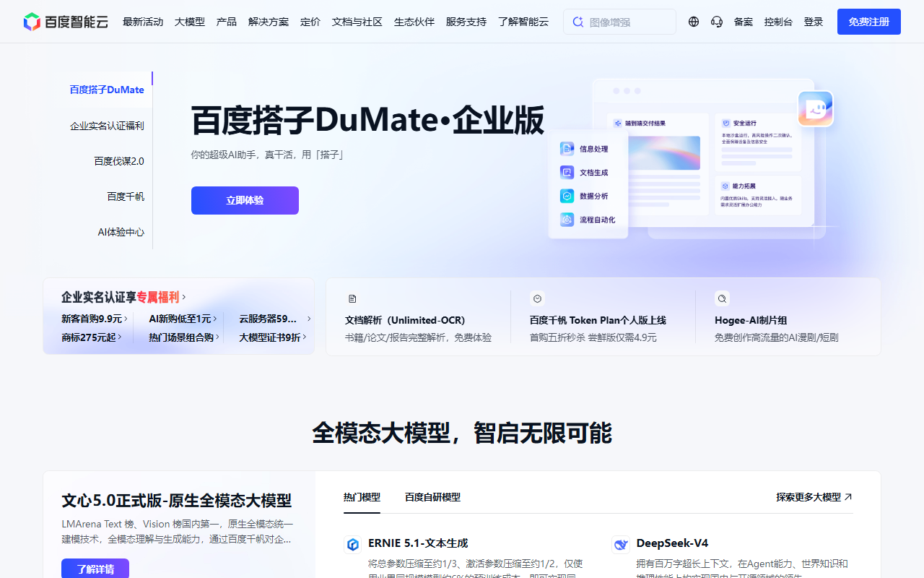
Task: Open the 解决方案 menu
Action: [x=269, y=22]
